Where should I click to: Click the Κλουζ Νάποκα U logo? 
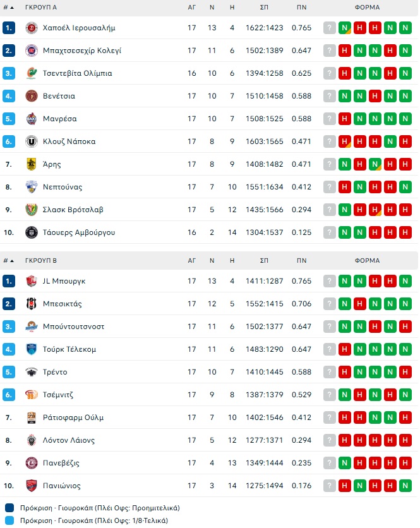point(32,141)
